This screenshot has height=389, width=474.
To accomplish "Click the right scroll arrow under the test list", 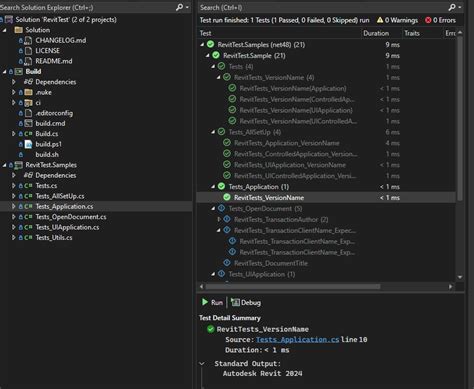I will (451, 287).
